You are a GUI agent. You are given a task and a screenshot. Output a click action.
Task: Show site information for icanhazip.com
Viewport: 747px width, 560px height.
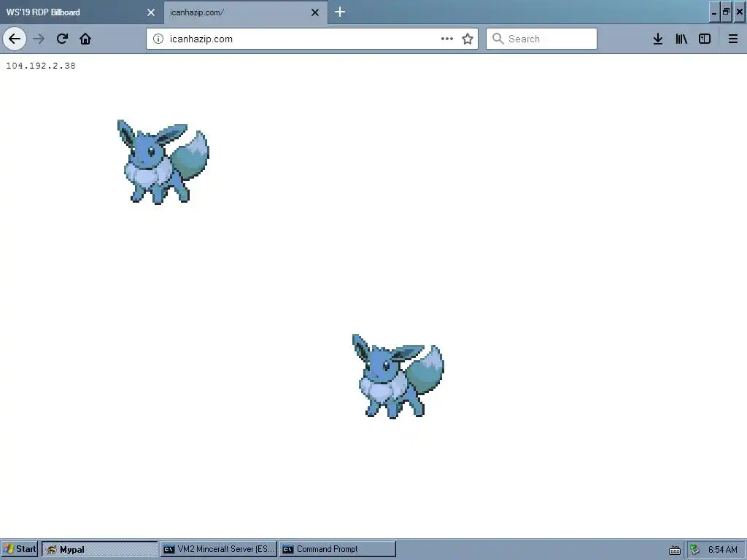point(158,39)
